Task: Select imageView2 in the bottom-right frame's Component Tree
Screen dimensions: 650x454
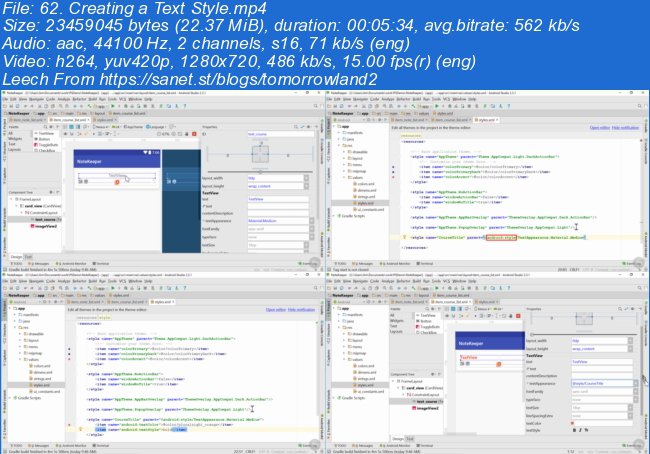Action: (426, 408)
